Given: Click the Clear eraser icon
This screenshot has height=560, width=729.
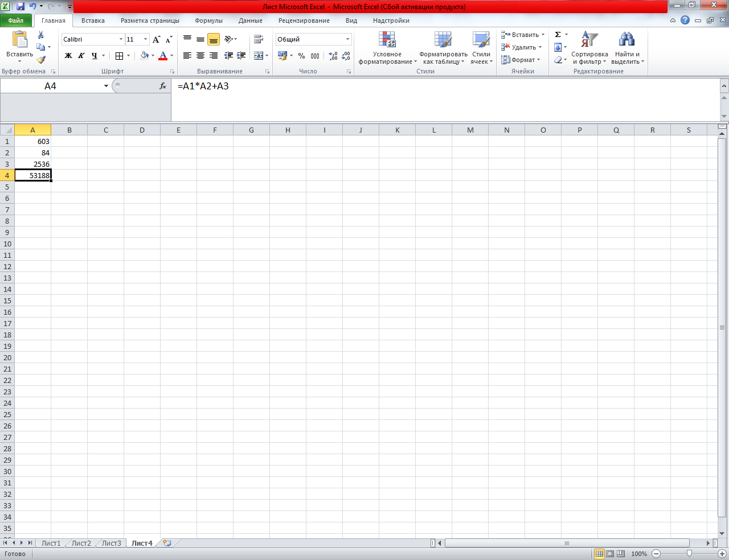Looking at the screenshot, I should tap(558, 60).
